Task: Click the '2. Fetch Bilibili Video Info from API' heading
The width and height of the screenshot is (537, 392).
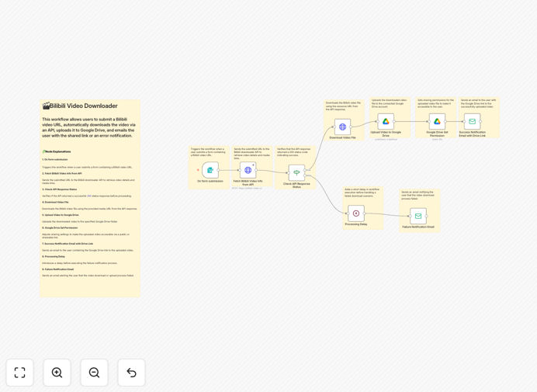Action: coord(62,174)
